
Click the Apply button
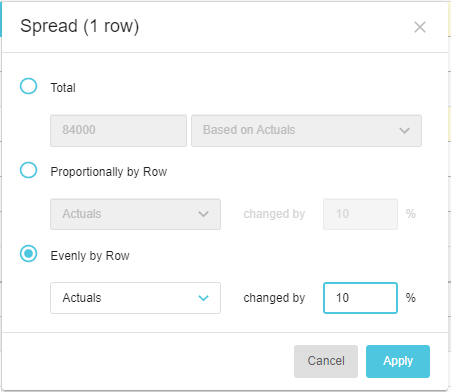[x=398, y=361]
